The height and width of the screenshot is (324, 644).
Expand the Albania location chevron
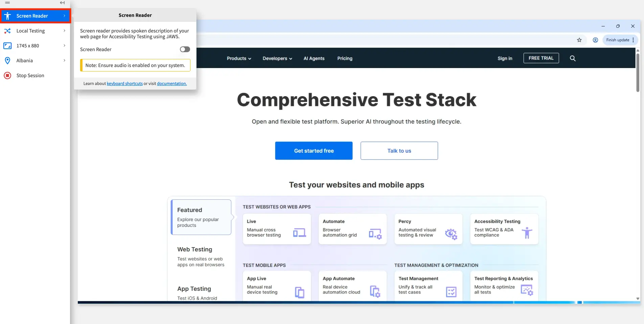(x=64, y=61)
